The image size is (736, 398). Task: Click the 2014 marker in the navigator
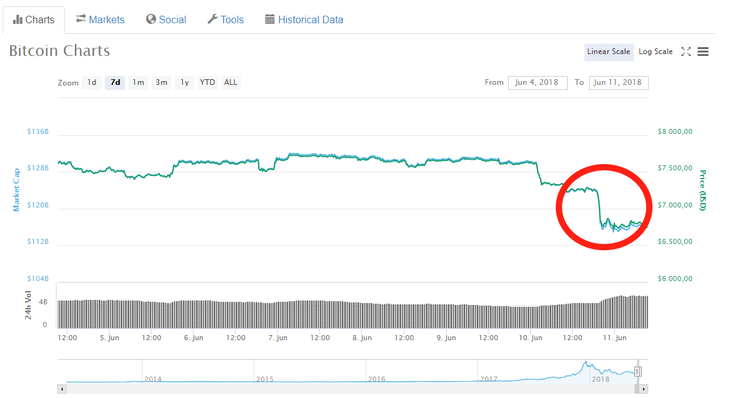click(153, 379)
